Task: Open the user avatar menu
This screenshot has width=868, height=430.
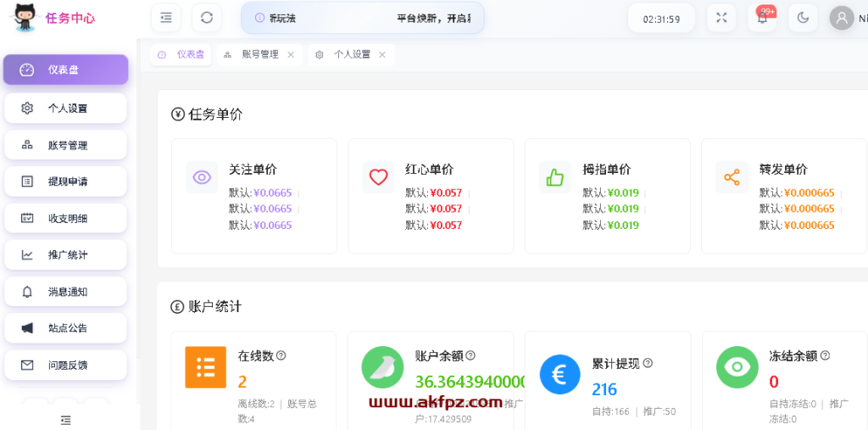Action: pyautogui.click(x=842, y=18)
